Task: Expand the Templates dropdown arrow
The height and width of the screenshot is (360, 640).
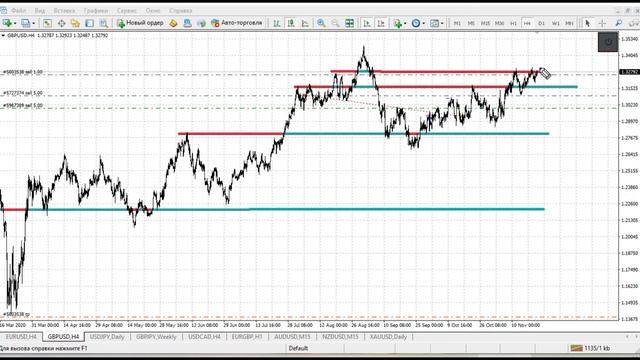Action: tap(442, 24)
